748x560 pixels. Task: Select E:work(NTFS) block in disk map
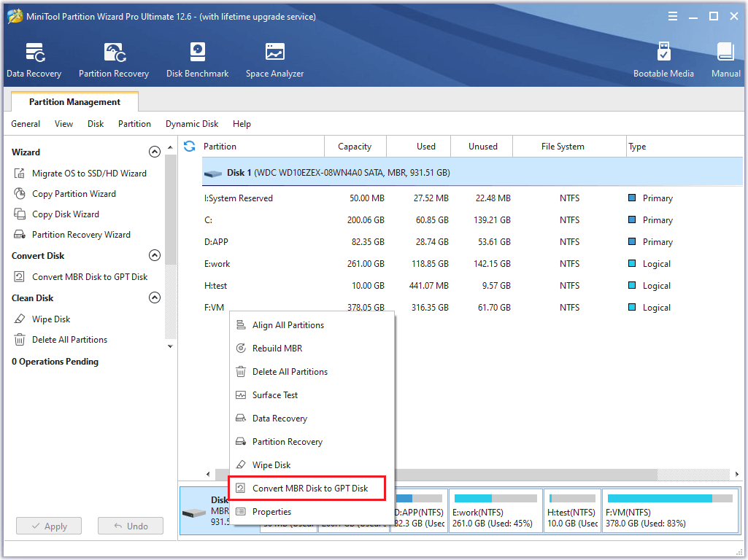tap(496, 510)
